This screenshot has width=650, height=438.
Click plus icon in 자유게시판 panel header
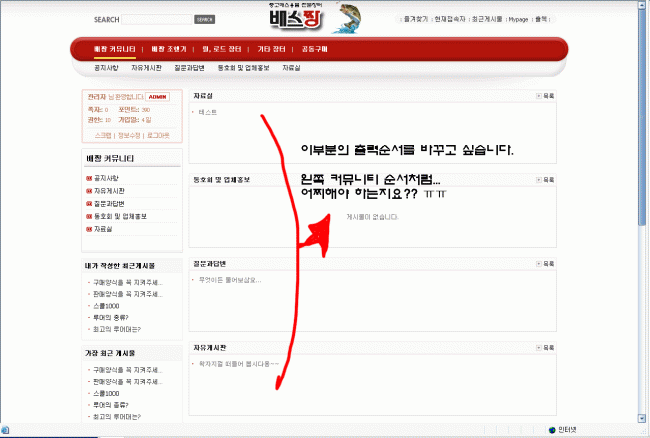tap(538, 348)
